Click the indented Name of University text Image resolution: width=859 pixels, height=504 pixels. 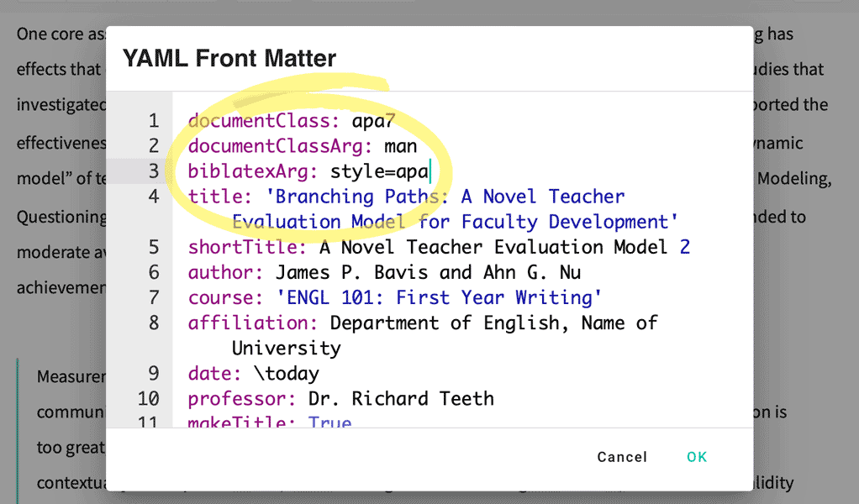tap(286, 347)
